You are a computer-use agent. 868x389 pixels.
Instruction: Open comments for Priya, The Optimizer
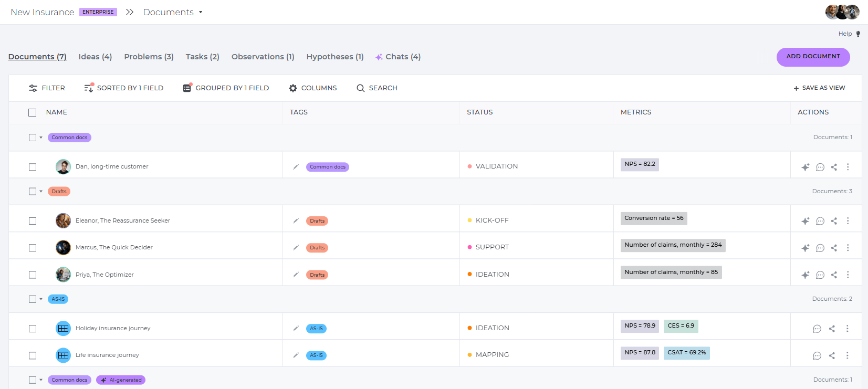point(820,275)
